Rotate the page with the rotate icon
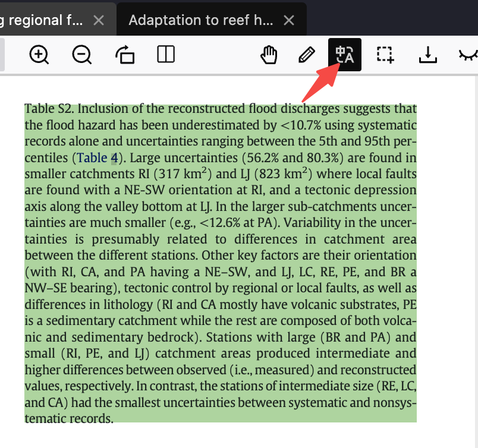The width and height of the screenshot is (478, 448). (125, 55)
